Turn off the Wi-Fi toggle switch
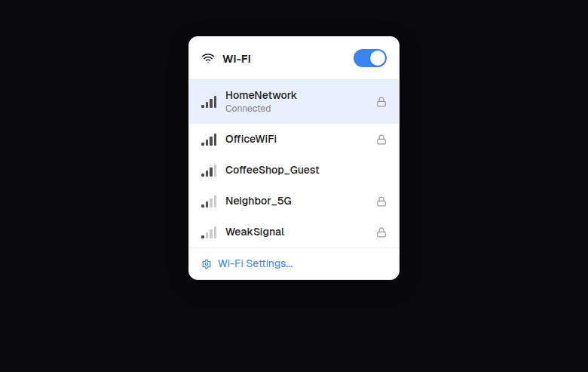The image size is (588, 372). tap(369, 58)
